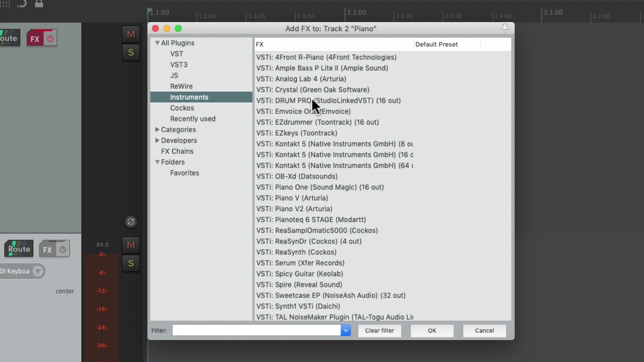The width and height of the screenshot is (644, 362).
Task: Click the Clear filter button
Action: [379, 330]
